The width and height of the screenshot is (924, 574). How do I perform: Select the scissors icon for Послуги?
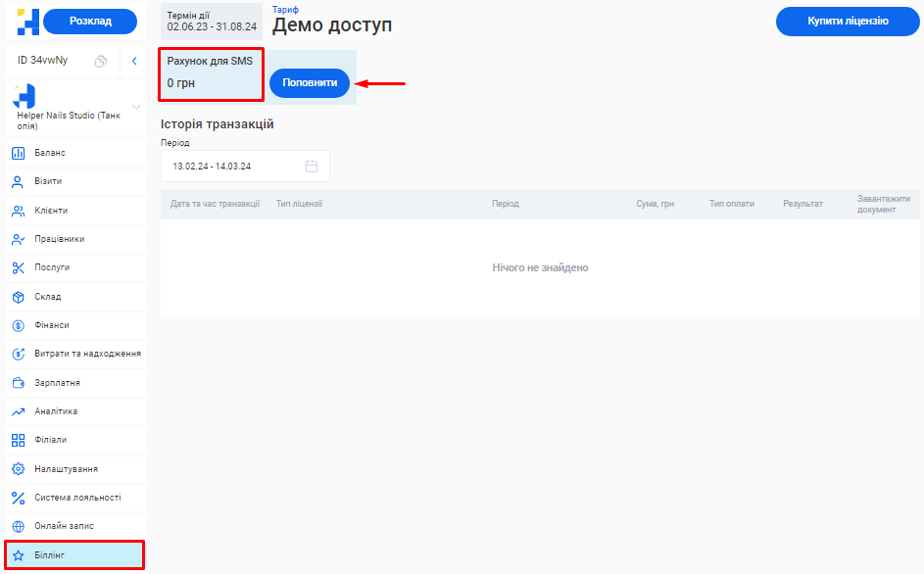[17, 267]
